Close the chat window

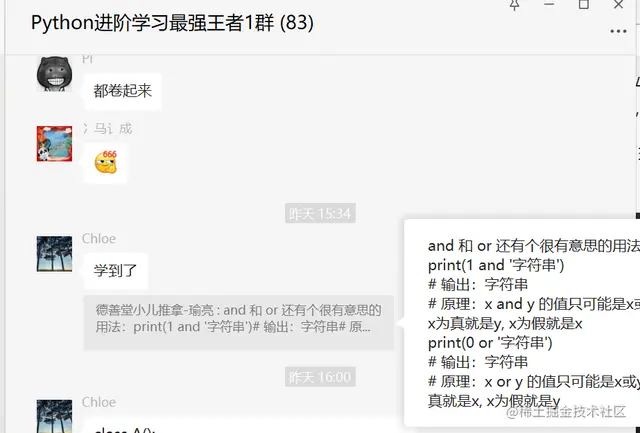point(618,4)
